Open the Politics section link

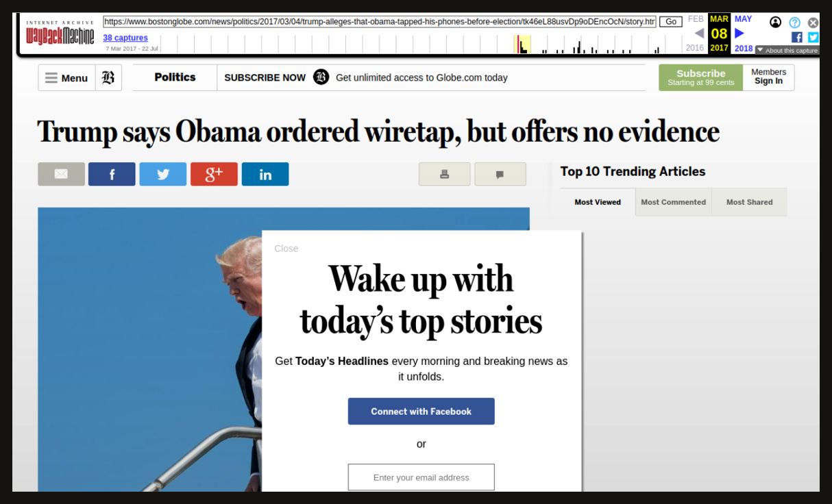tap(175, 77)
